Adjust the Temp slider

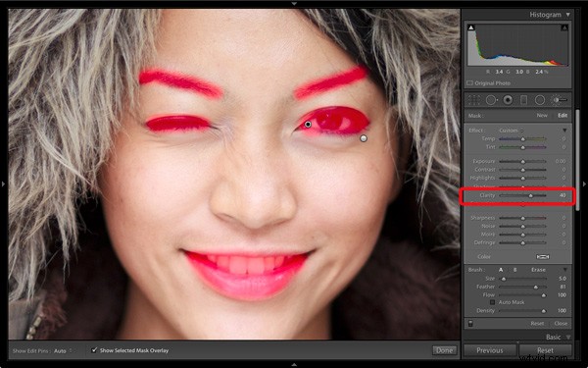522,139
